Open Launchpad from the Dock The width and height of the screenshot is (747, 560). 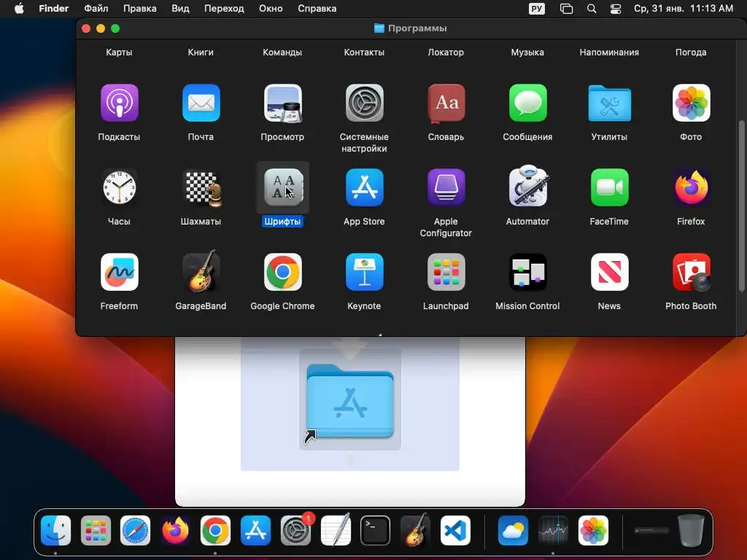tap(96, 530)
